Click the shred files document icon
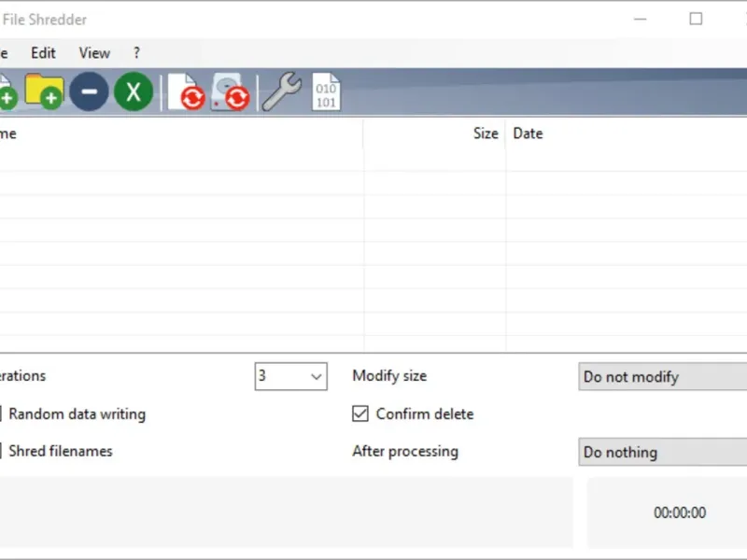The width and height of the screenshot is (747, 560). [186, 91]
